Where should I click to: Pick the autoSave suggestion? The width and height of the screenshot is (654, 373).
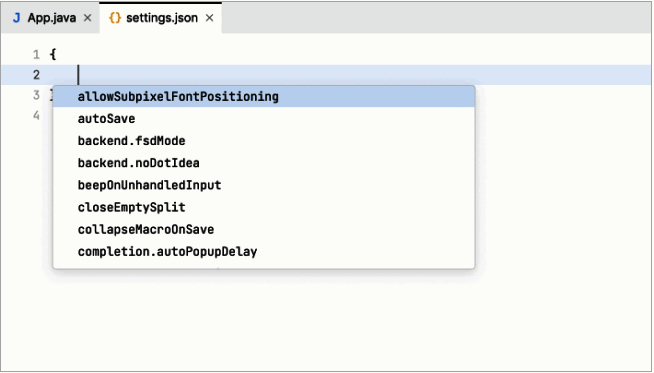[x=264, y=118]
